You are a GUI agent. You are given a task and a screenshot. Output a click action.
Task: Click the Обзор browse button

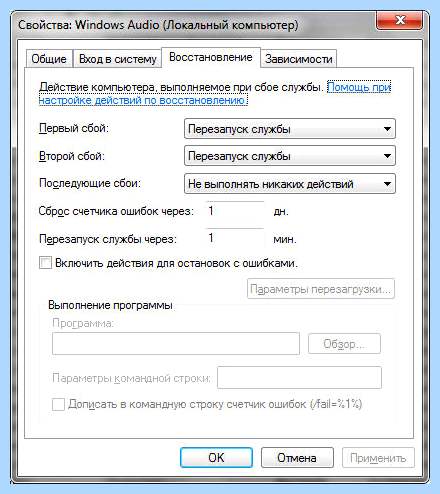tap(344, 344)
